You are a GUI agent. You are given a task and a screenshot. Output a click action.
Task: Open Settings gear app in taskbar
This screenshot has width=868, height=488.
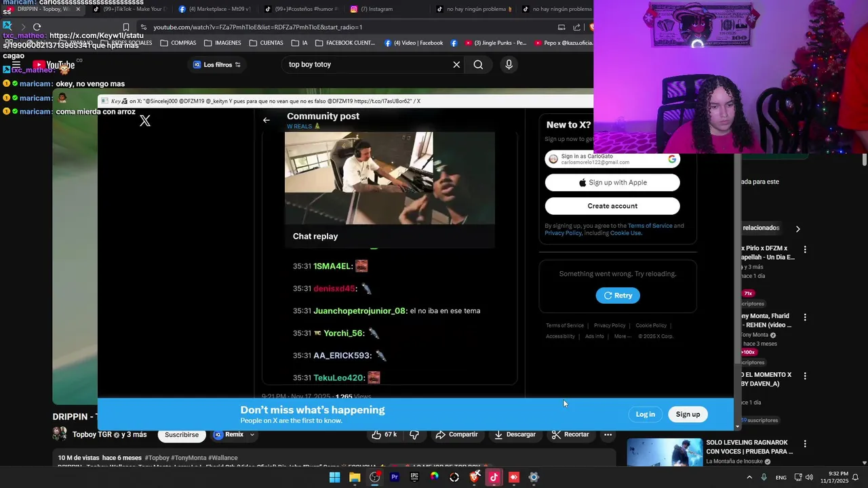(534, 477)
